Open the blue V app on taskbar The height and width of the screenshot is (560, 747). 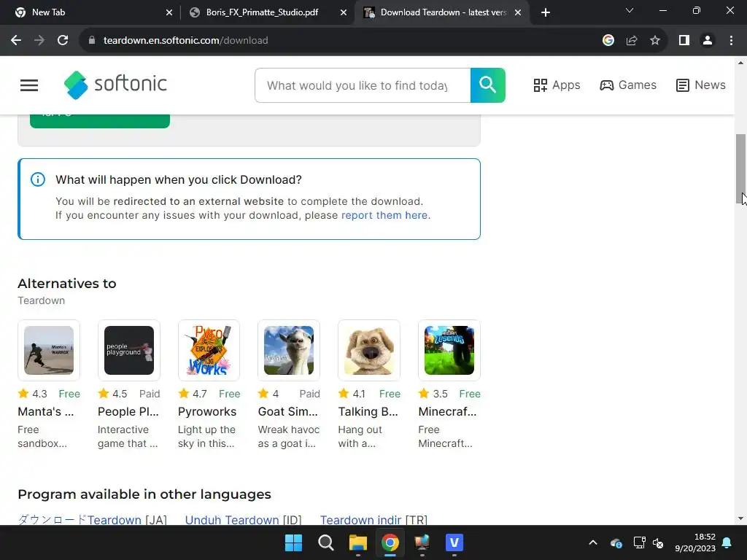(x=454, y=542)
